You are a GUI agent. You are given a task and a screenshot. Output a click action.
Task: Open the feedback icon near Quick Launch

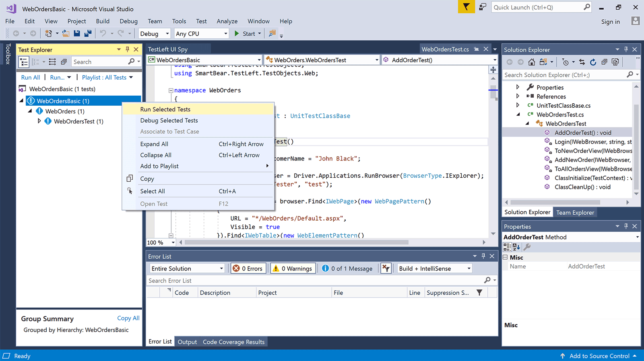click(x=483, y=7)
